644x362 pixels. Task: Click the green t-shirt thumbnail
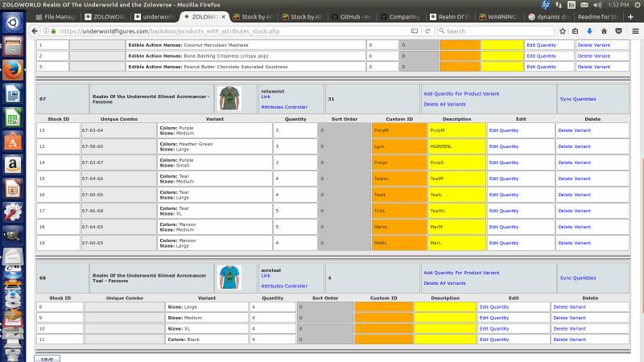click(x=229, y=98)
